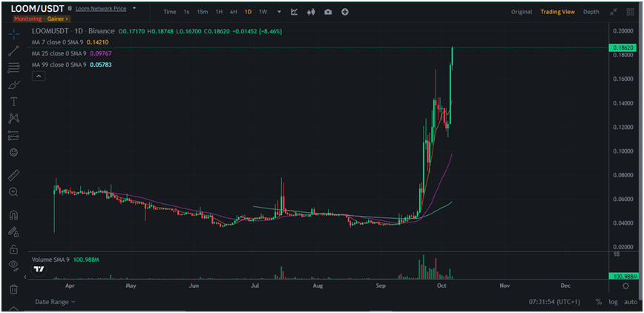Click the Volume SMA 9 legend

(66, 260)
